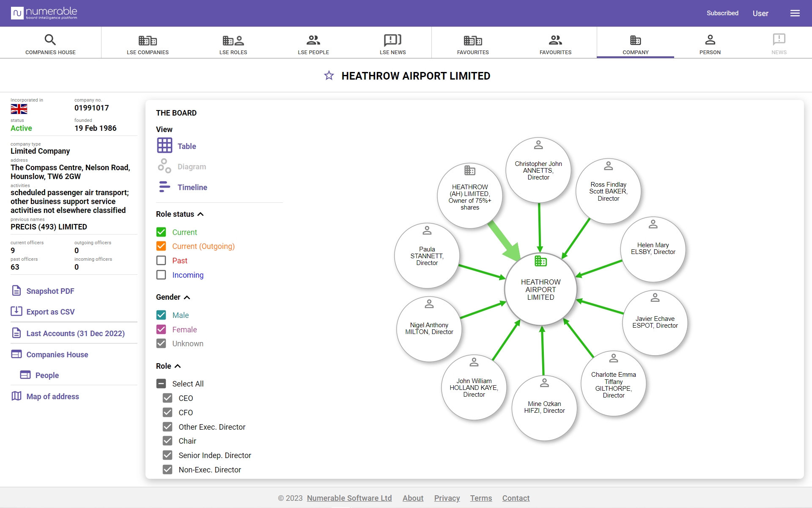Uncheck the CFO role checkbox
The width and height of the screenshot is (812, 508).
[167, 412]
